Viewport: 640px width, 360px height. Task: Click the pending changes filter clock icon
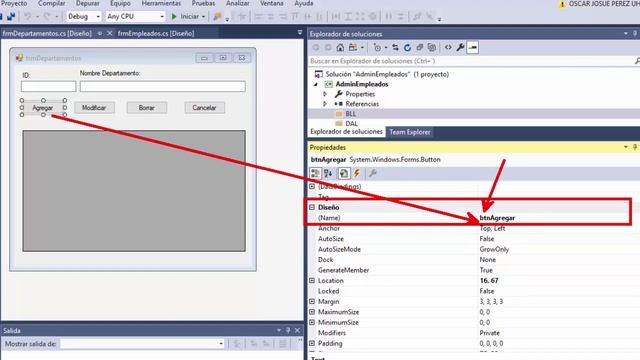coord(377,47)
